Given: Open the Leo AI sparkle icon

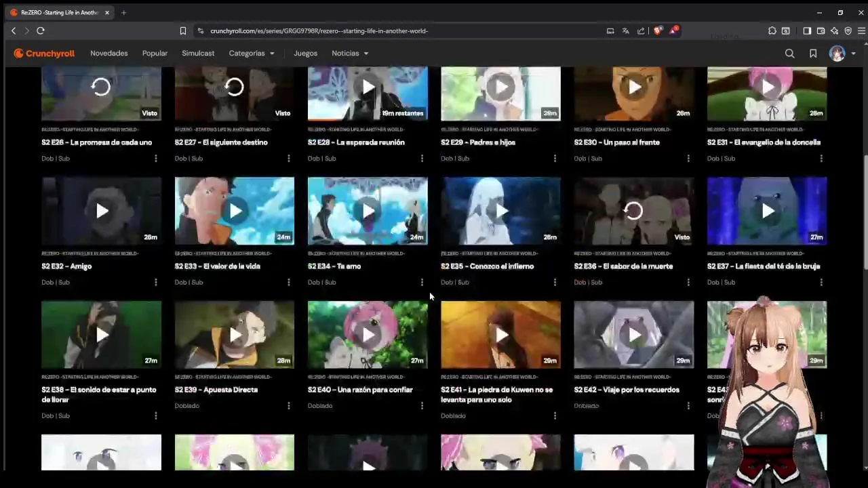Looking at the screenshot, I should pos(834,30).
